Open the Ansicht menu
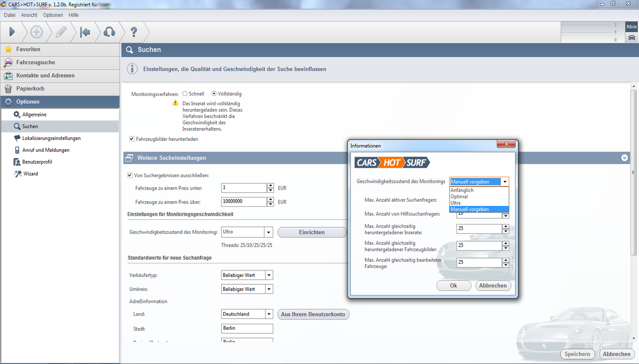 [29, 15]
